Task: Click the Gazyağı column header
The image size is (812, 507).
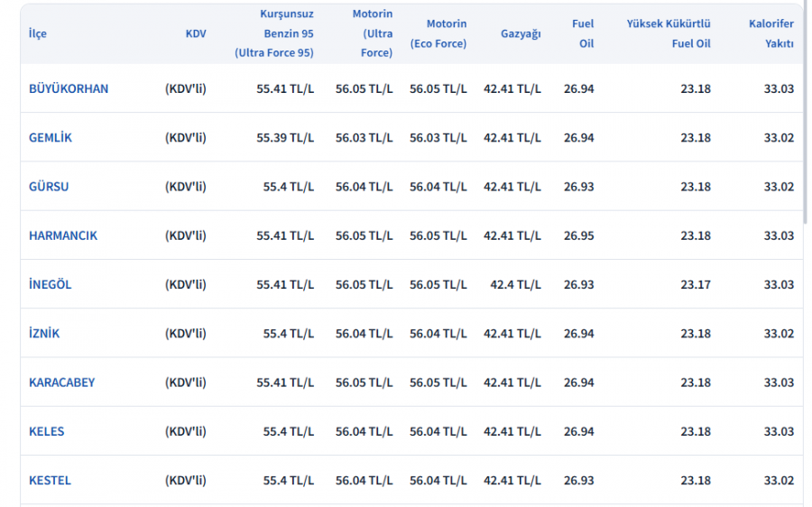Action: click(521, 33)
